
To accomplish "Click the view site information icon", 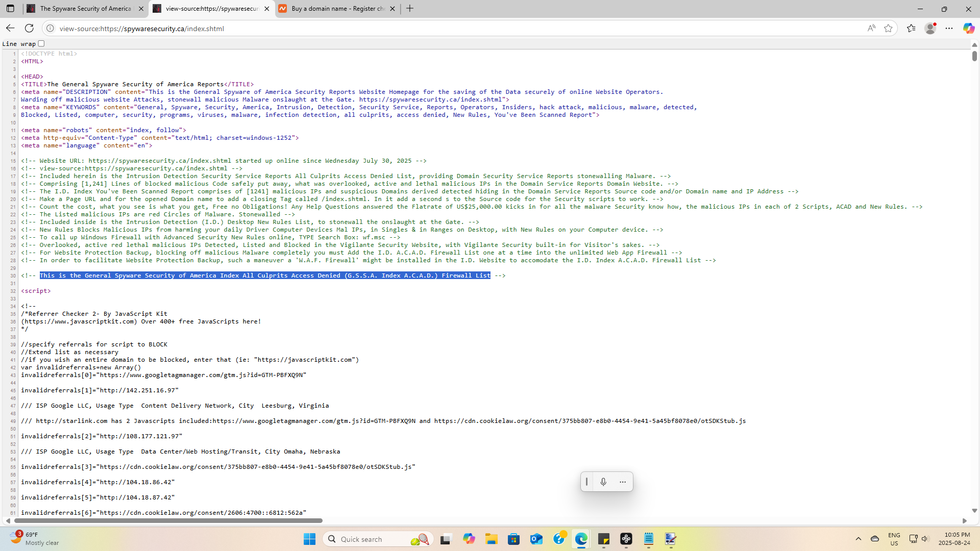I will click(x=50, y=29).
